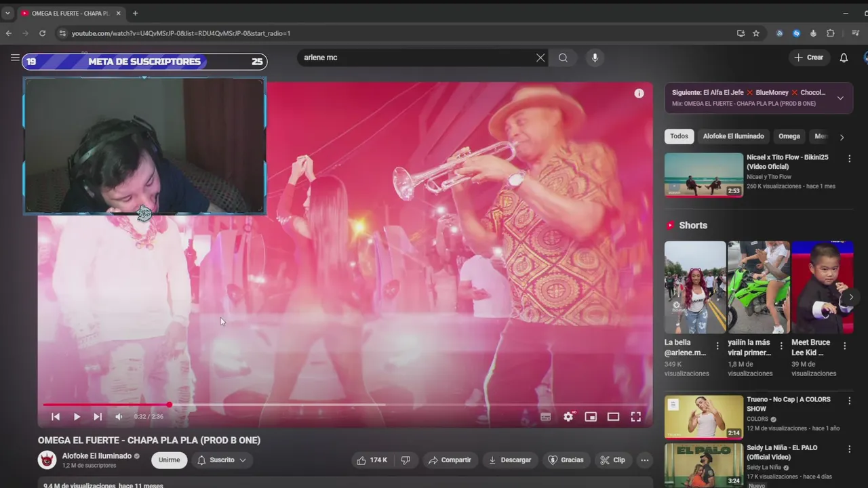
Task: Open more actions ellipsis below video
Action: tap(645, 460)
